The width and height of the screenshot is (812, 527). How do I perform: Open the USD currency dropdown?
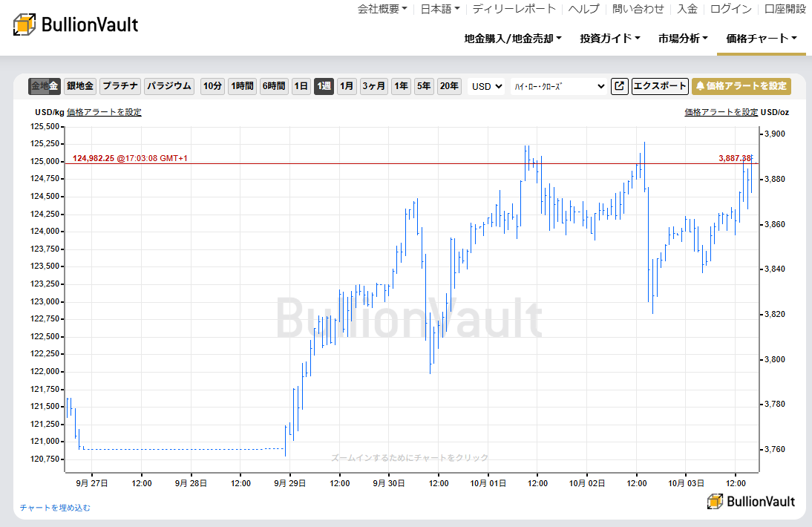pyautogui.click(x=487, y=86)
